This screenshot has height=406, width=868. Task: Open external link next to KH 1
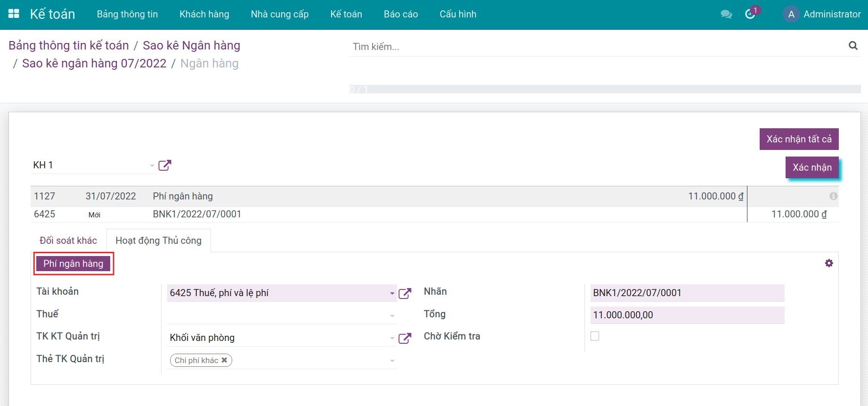pos(164,166)
